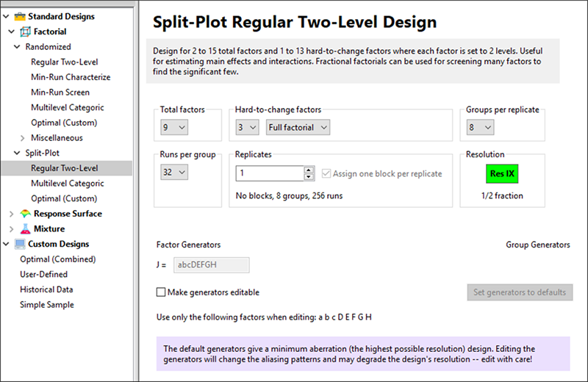Screen dimensions: 588x382
Task: Click the Factorial cube icon
Action: tap(26, 32)
